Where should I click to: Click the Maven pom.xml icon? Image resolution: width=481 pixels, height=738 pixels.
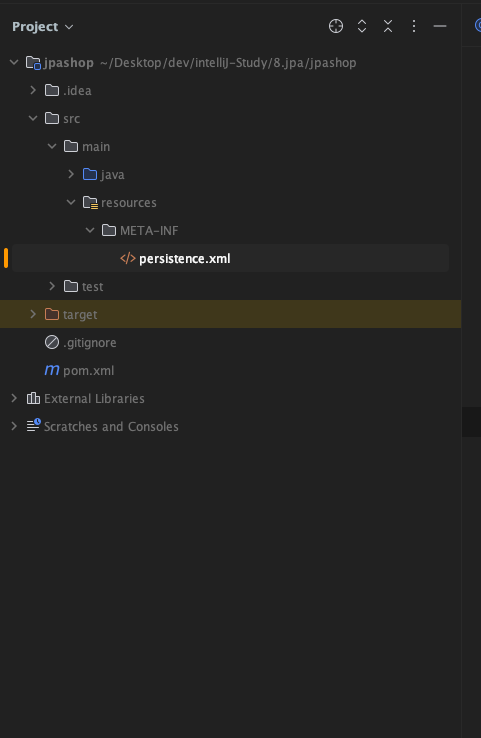point(52,370)
